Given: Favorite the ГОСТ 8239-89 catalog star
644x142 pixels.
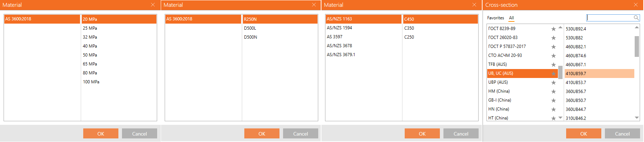Looking at the screenshot, I should click(553, 29).
